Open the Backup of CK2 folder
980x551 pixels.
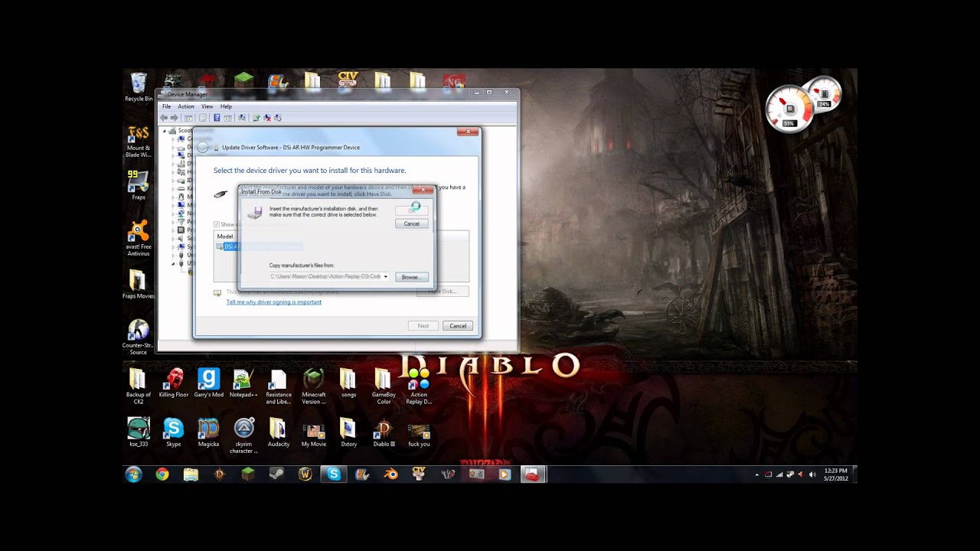point(139,386)
